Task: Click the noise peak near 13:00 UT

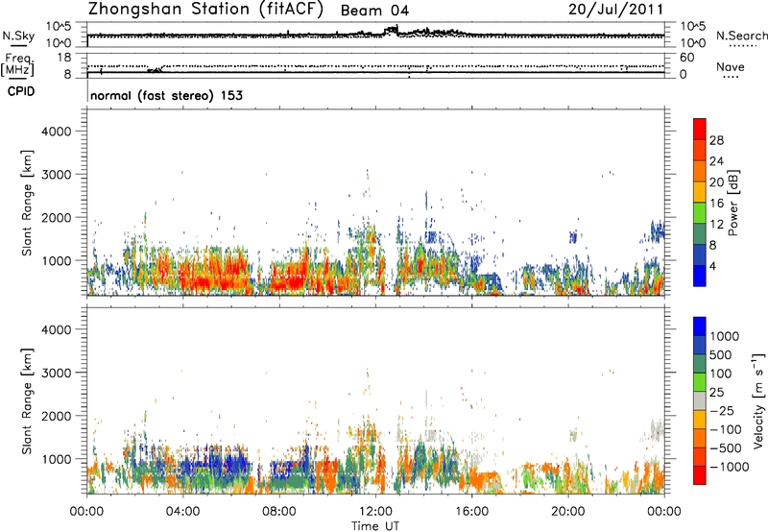Action: click(392, 29)
